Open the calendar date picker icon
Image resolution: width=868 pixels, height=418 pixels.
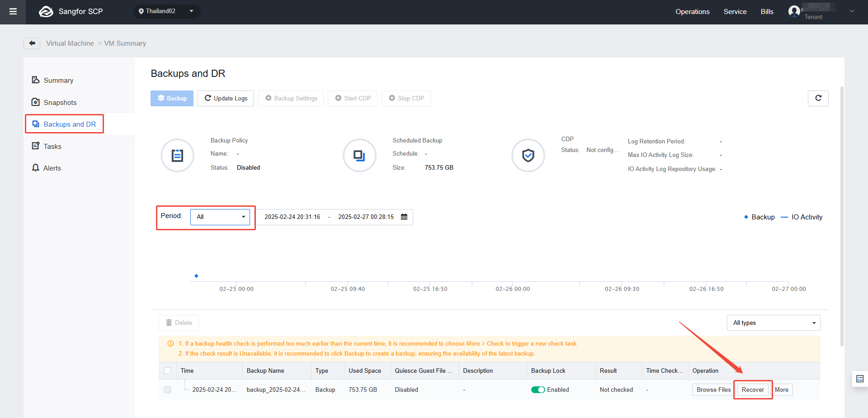click(404, 217)
